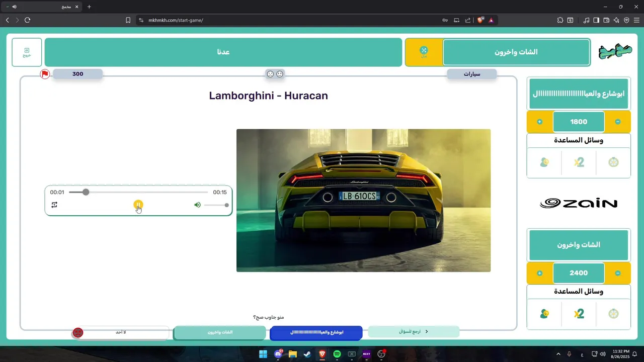Go back in the browser

coord(7,20)
